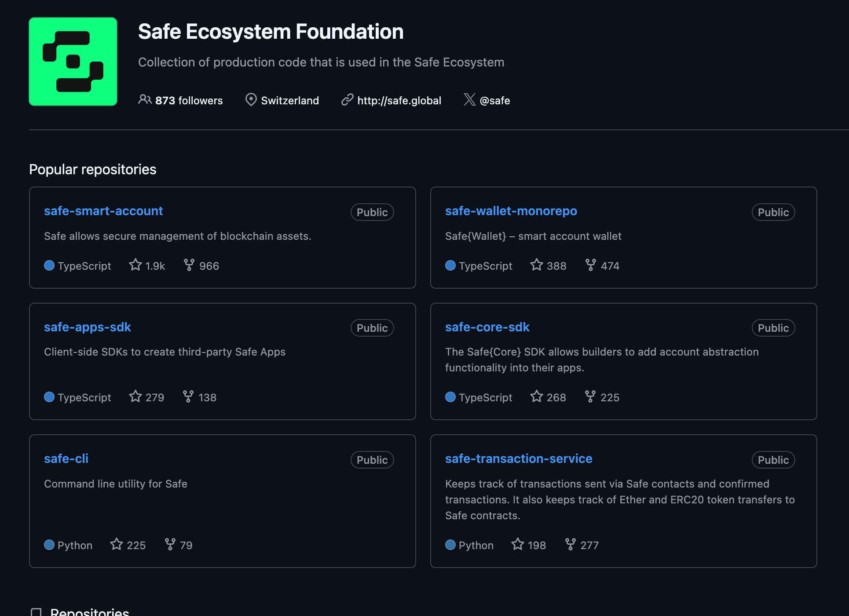Image resolution: width=849 pixels, height=616 pixels.
Task: Click the fork icon for safe-smart-account
Action: (x=189, y=265)
